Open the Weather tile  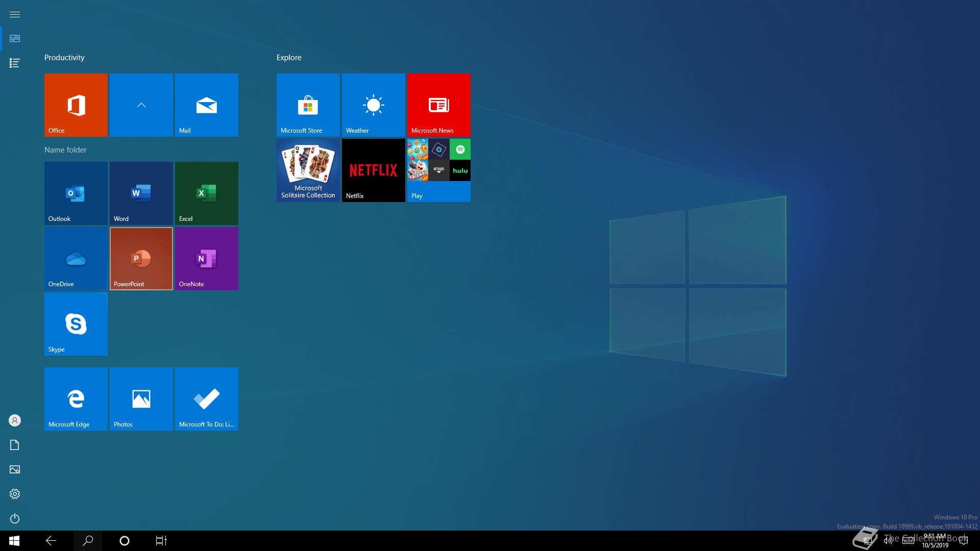(x=374, y=105)
